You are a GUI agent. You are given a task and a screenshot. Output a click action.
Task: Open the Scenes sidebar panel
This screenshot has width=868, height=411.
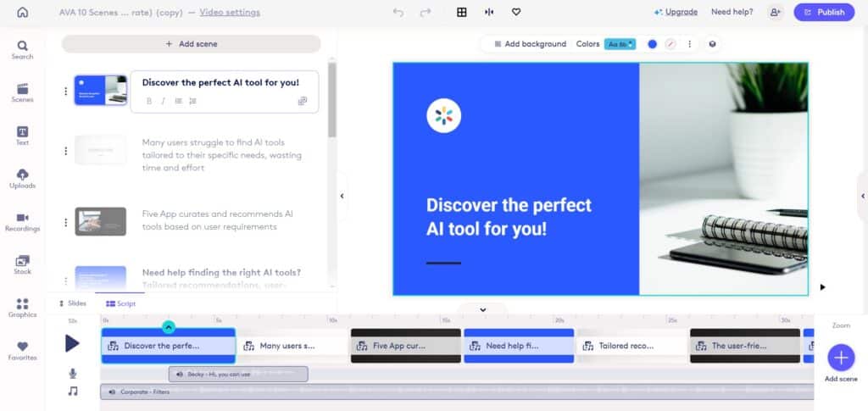(22, 93)
